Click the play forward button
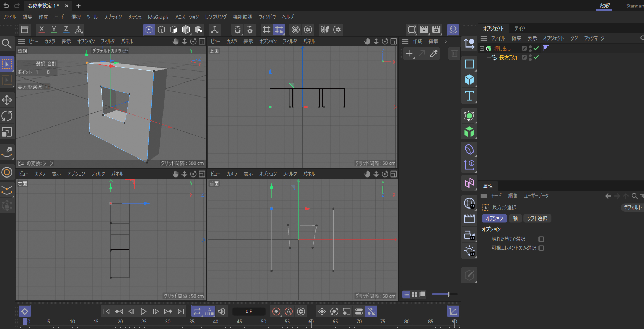The width and height of the screenshot is (644, 329). tap(144, 311)
